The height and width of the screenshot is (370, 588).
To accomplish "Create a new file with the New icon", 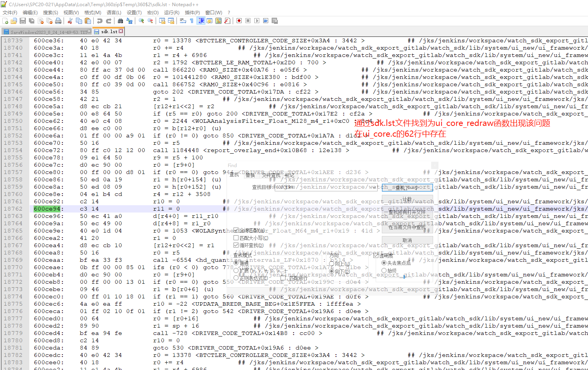I will click(x=5, y=21).
